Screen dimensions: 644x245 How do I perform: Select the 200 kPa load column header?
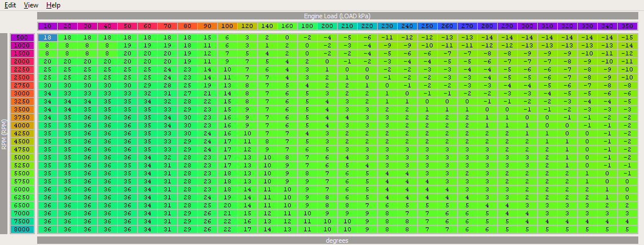click(327, 26)
